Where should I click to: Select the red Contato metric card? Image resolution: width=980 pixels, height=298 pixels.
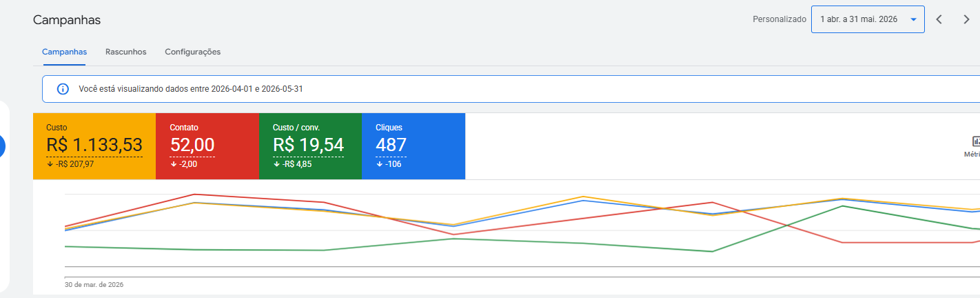pyautogui.click(x=207, y=146)
